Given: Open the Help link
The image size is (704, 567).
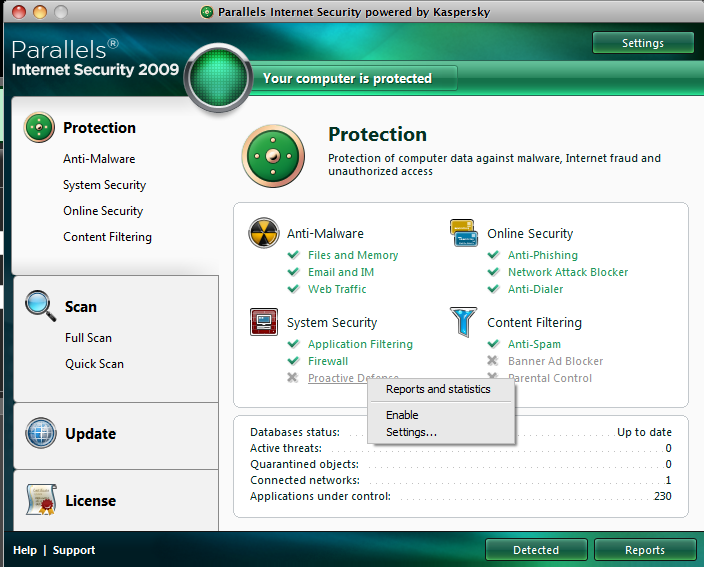Looking at the screenshot, I should pyautogui.click(x=25, y=550).
